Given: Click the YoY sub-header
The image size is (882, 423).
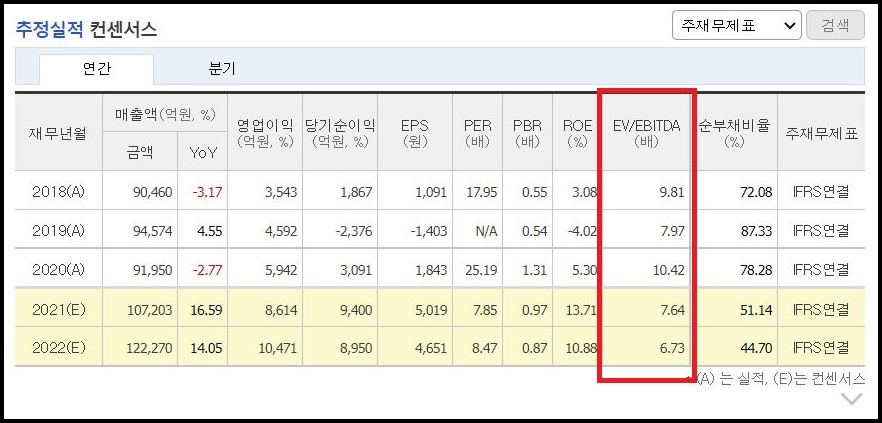Looking at the screenshot, I should (203, 152).
